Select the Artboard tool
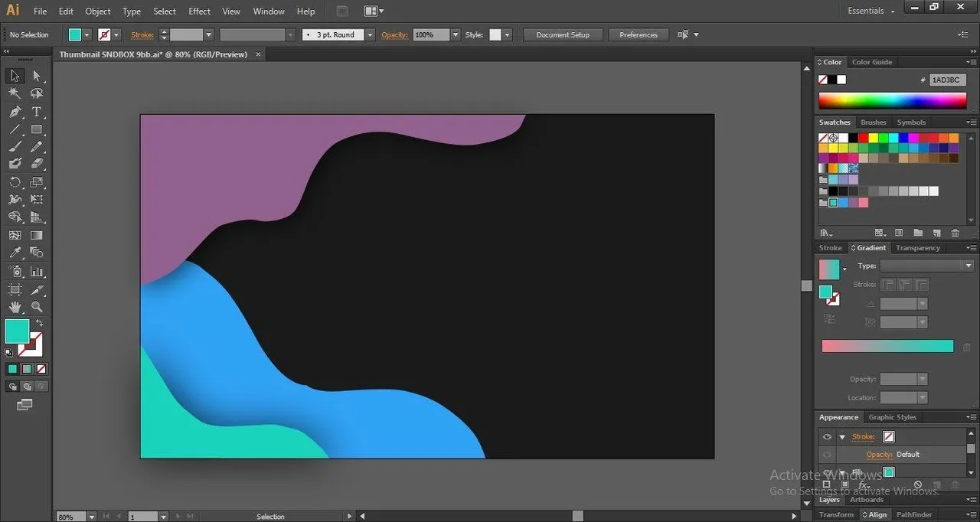The image size is (980, 522). (15, 290)
